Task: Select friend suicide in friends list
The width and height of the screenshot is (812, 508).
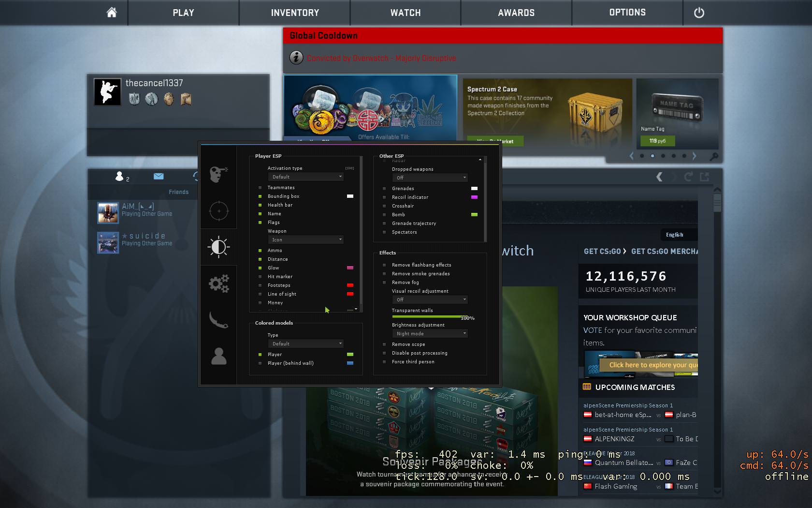Action: [x=135, y=242]
